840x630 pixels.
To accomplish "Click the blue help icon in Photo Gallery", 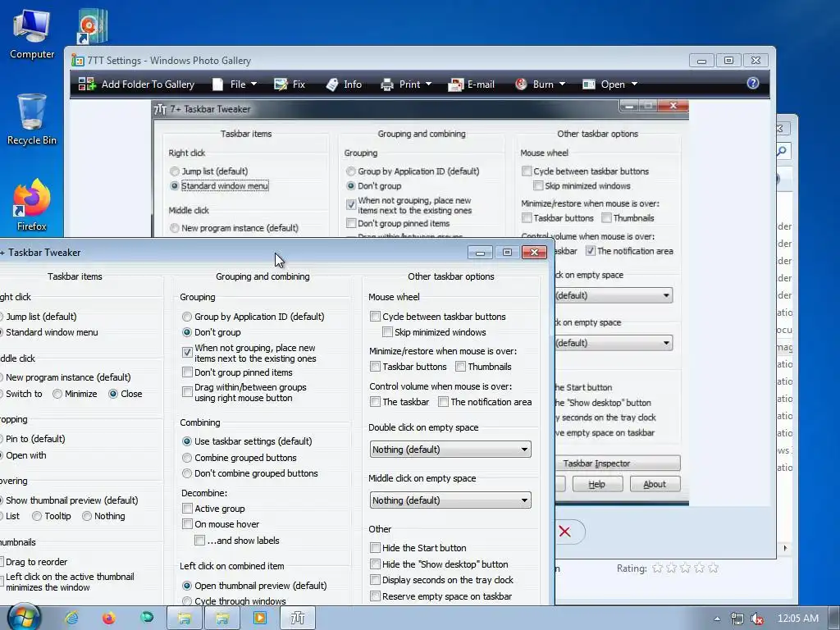I will pyautogui.click(x=753, y=83).
